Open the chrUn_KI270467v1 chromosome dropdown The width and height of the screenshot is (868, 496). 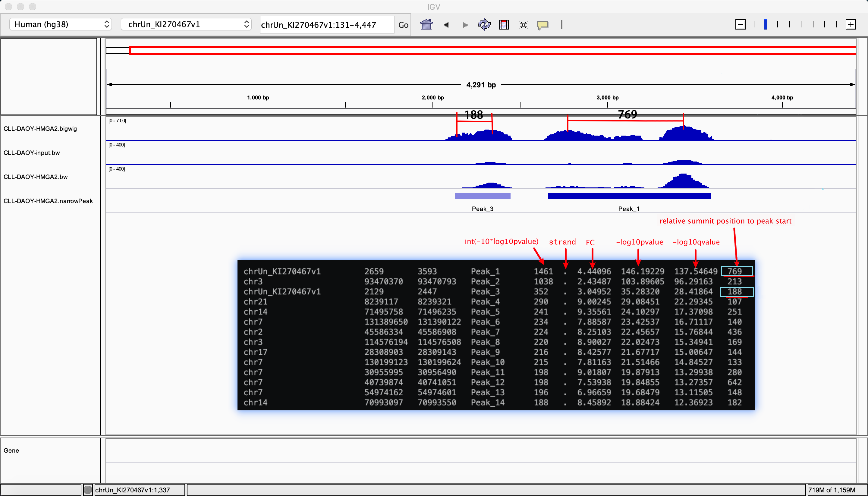pos(186,24)
